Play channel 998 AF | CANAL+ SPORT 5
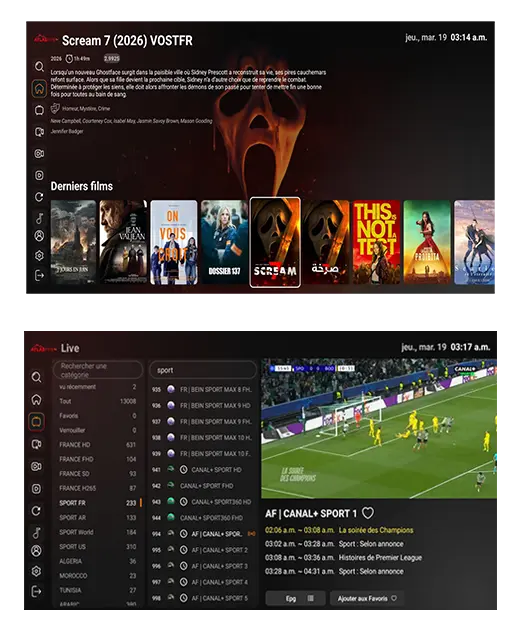Screen dimensions: 520x630 pos(203,598)
